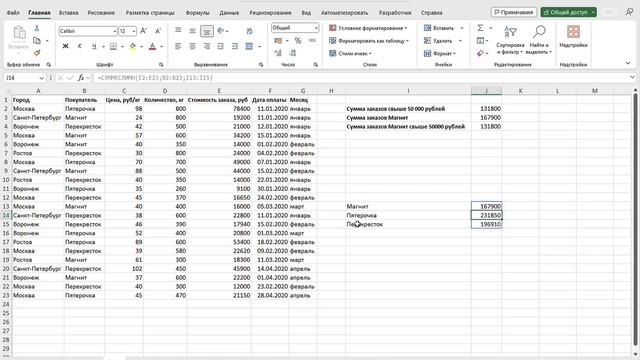640x360 pixels.
Task: Toggle bold Ж formatting
Action: pyautogui.click(x=65, y=47)
